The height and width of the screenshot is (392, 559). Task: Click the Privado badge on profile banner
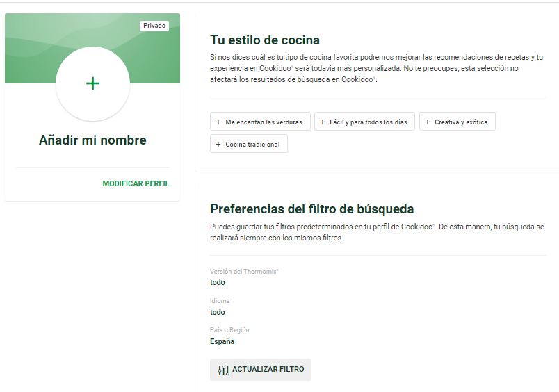[154, 26]
